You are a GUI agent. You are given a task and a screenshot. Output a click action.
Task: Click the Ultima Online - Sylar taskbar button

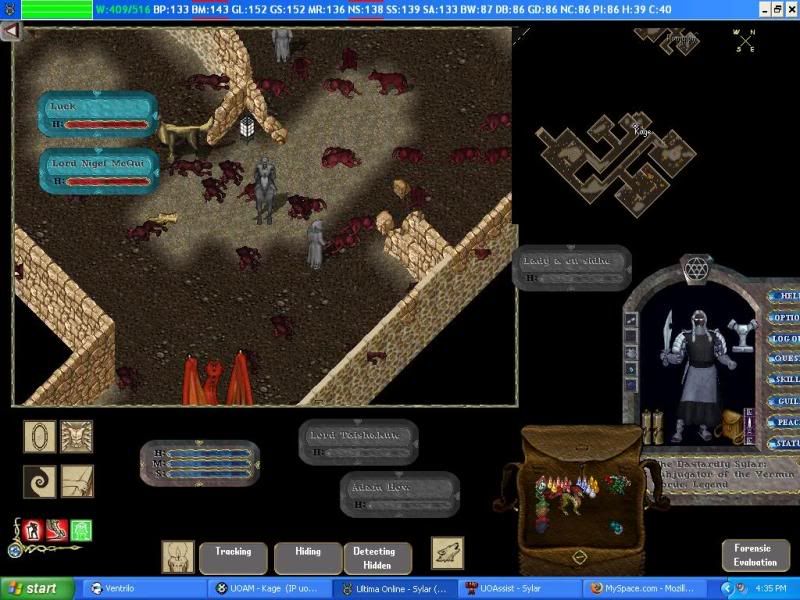coord(394,588)
